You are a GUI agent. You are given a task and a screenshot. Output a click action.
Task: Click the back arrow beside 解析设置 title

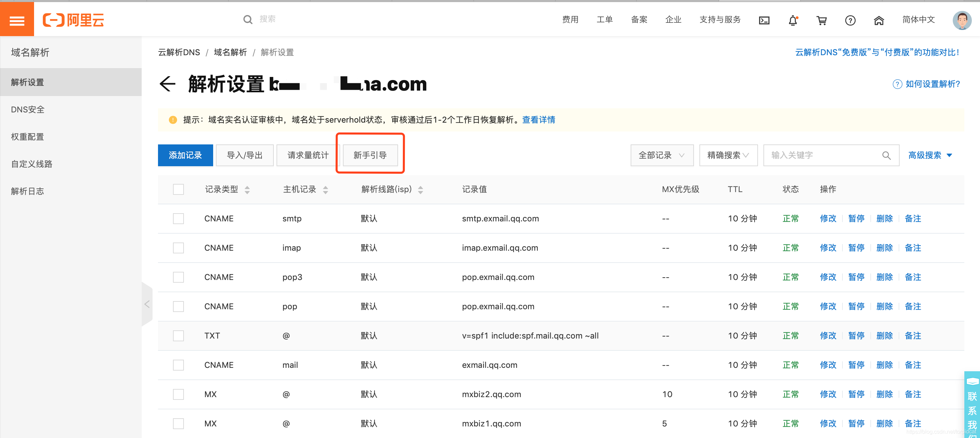point(168,84)
